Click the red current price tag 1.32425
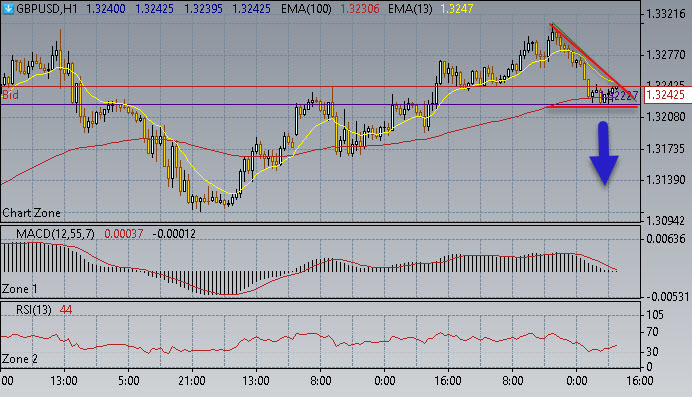 (x=668, y=95)
